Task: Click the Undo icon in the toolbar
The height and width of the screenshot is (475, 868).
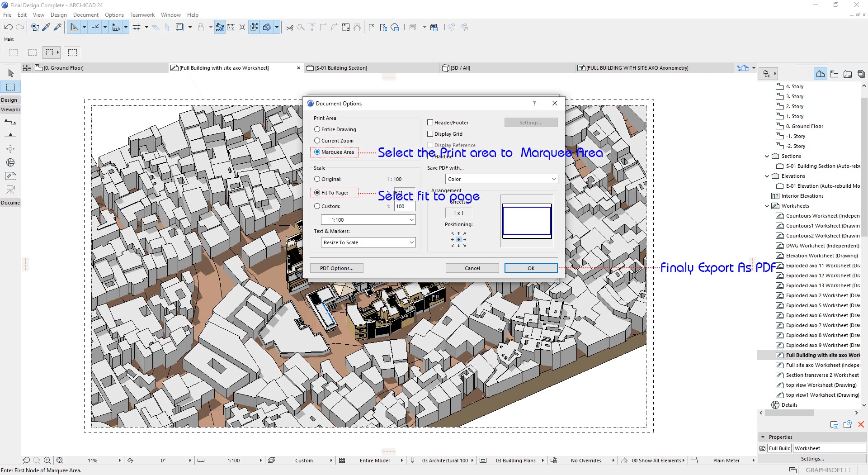Action: (x=8, y=28)
